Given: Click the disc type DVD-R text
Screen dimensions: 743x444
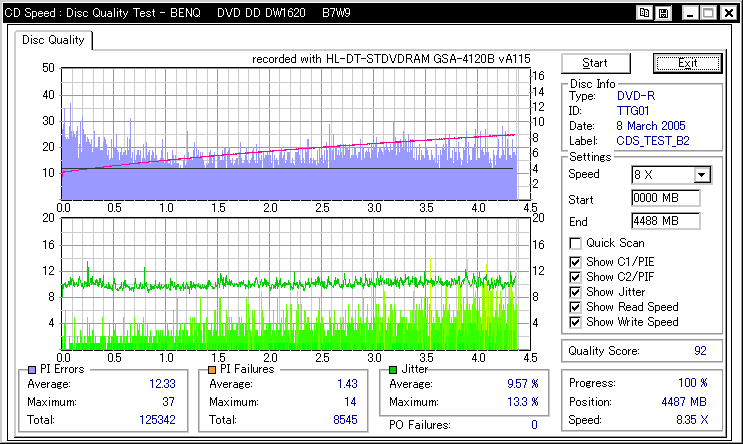Looking at the screenshot, I should point(635,96).
